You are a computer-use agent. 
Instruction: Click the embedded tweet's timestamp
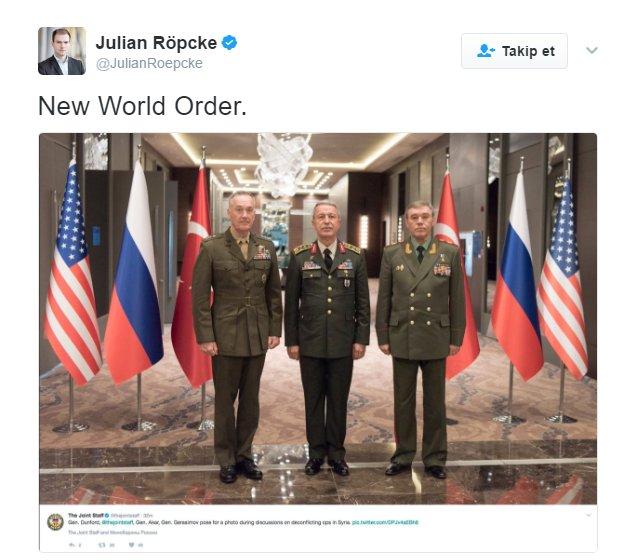coord(148,516)
